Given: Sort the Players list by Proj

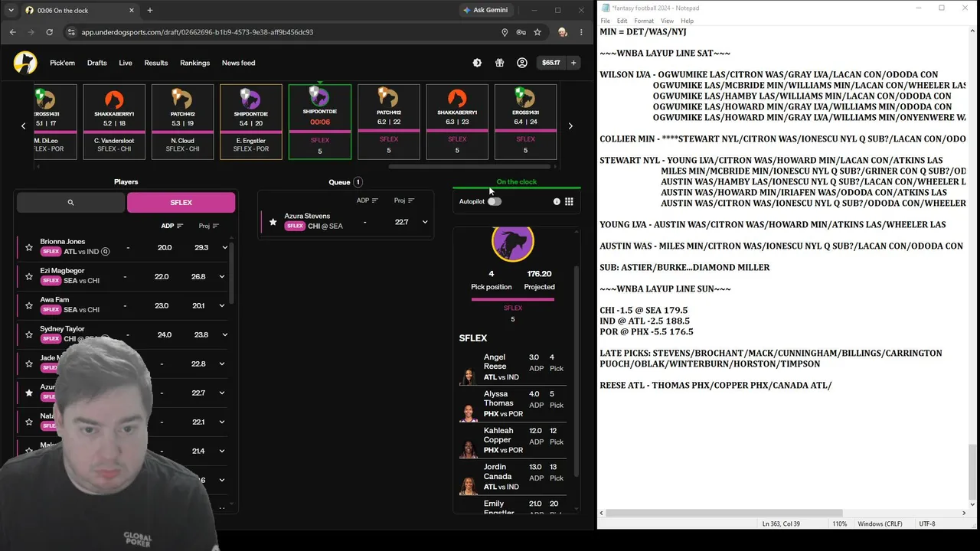Looking at the screenshot, I should (x=209, y=226).
